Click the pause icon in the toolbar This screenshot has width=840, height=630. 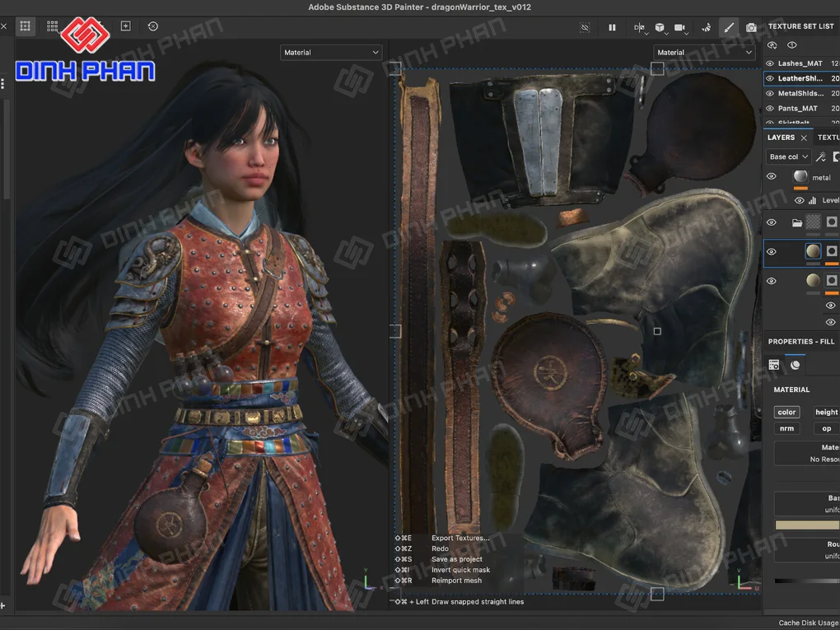coord(612,27)
